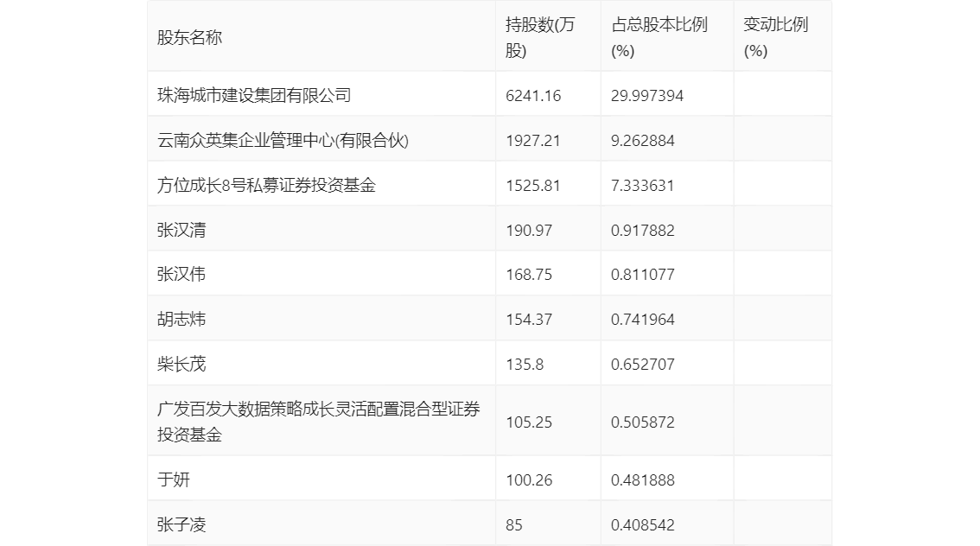Select shareholder 于妍
Screen dimensions: 980x546
click(173, 479)
